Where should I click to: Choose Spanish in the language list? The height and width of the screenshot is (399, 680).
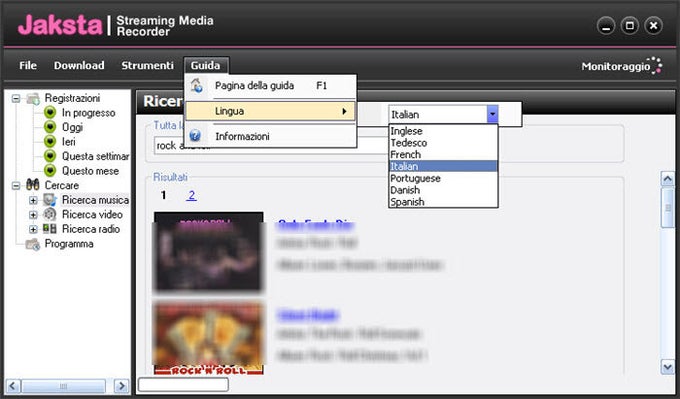(x=443, y=202)
